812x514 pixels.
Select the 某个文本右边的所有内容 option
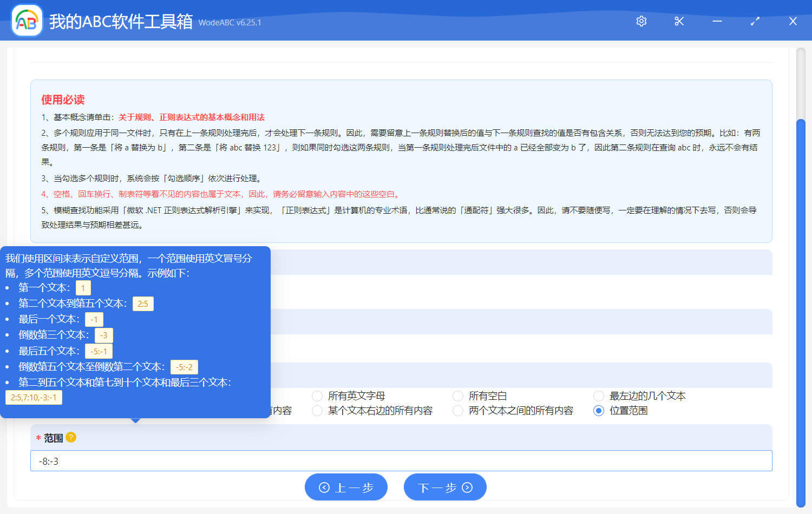317,411
